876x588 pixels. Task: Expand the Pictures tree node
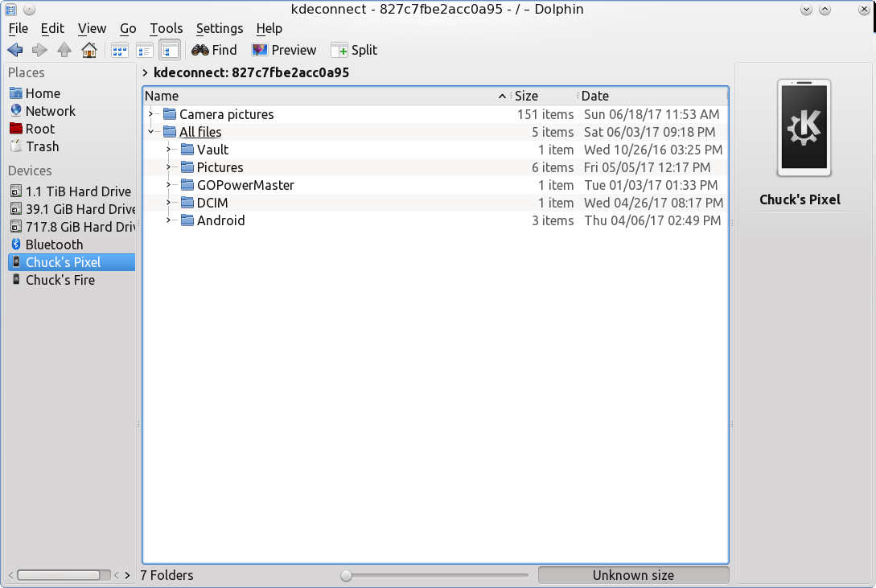coord(168,167)
